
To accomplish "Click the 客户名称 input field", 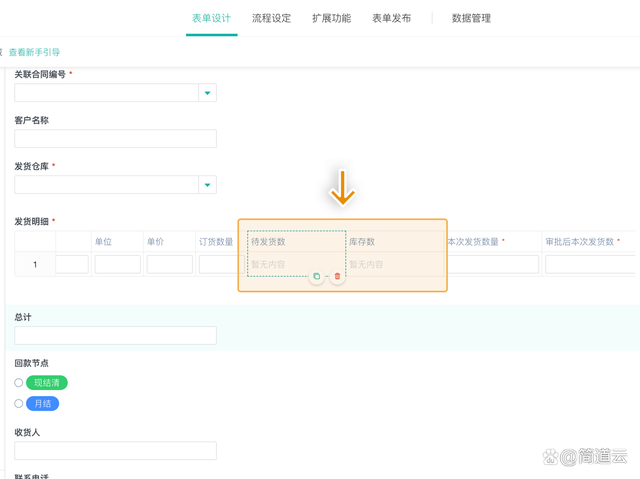I will pos(115,139).
